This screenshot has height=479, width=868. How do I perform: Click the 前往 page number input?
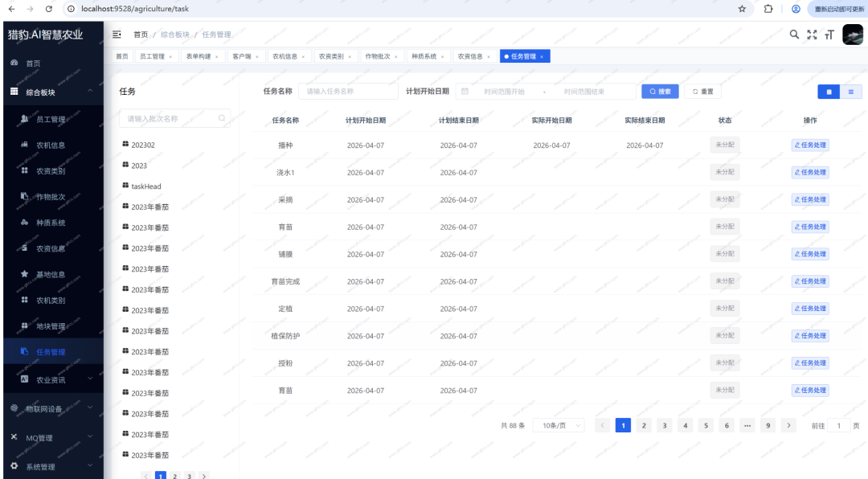pyautogui.click(x=838, y=425)
